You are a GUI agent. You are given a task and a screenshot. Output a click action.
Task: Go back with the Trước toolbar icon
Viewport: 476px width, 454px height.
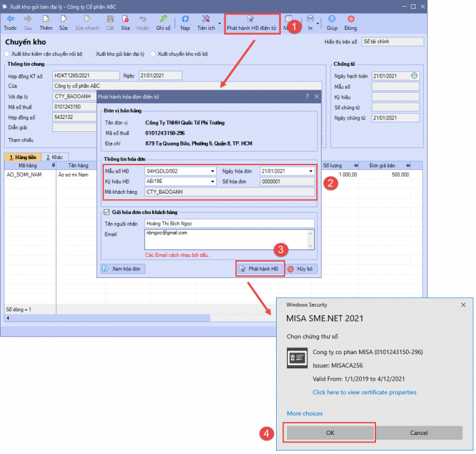click(x=10, y=22)
